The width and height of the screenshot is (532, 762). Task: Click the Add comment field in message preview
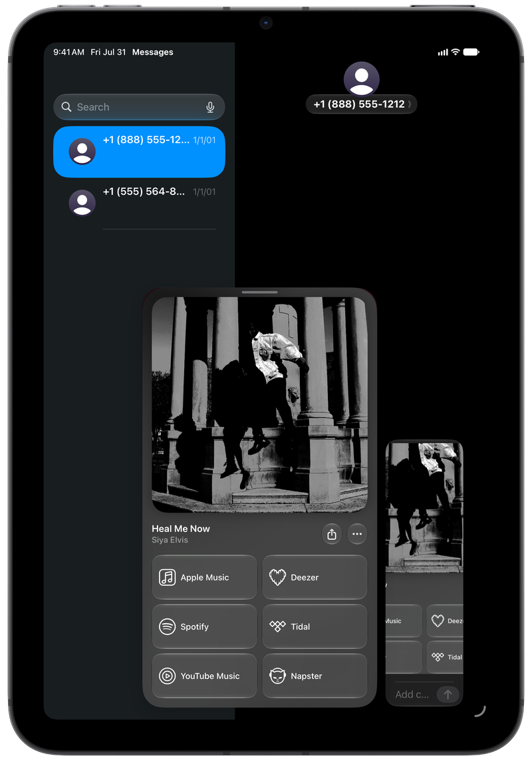(412, 694)
